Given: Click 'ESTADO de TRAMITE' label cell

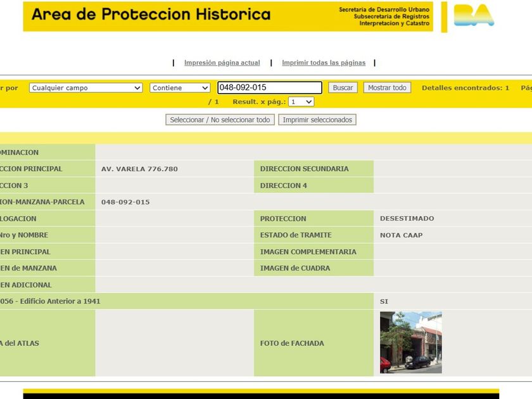Looking at the screenshot, I should 314,235.
